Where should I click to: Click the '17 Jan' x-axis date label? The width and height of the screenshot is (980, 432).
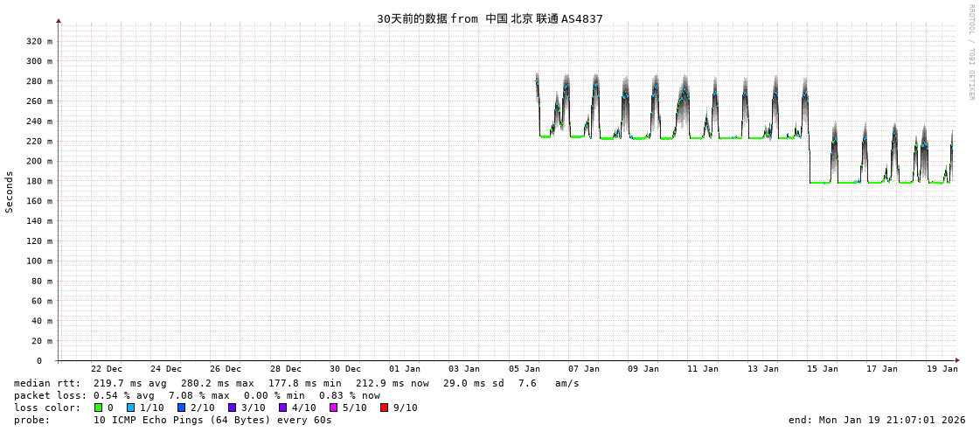point(882,369)
